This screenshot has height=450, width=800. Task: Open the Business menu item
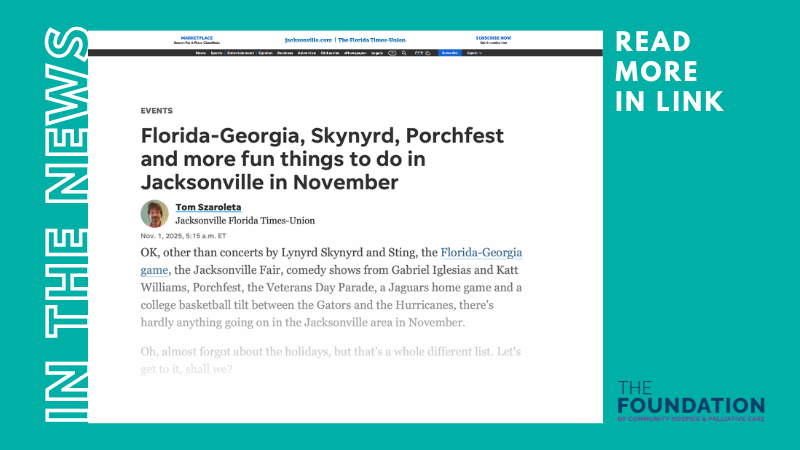point(285,53)
